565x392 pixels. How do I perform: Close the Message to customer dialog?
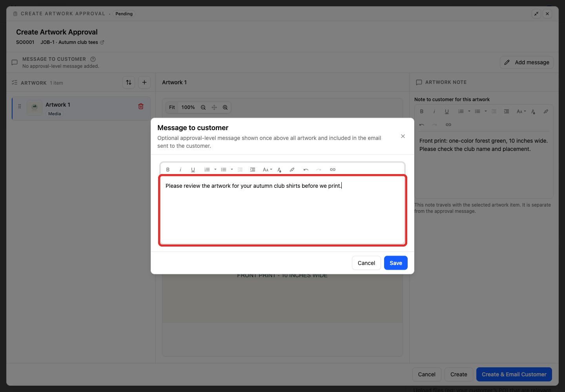click(403, 136)
